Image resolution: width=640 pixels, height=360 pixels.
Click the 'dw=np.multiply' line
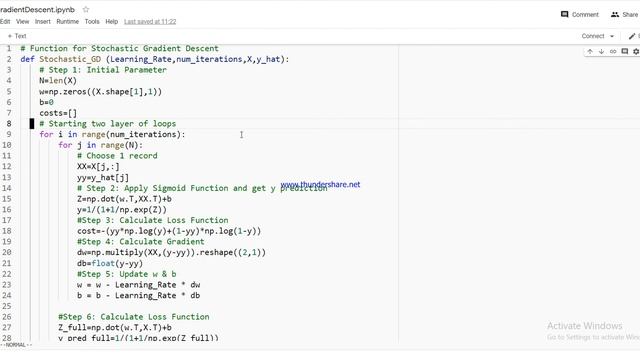coord(171,252)
